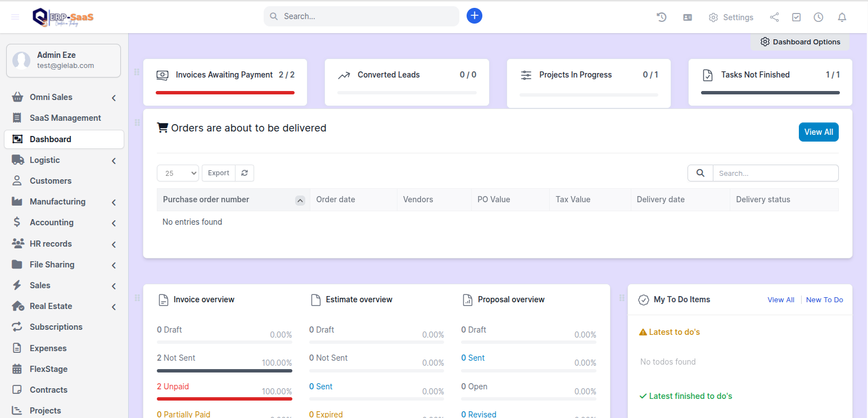Click the New To Do link

click(x=824, y=300)
